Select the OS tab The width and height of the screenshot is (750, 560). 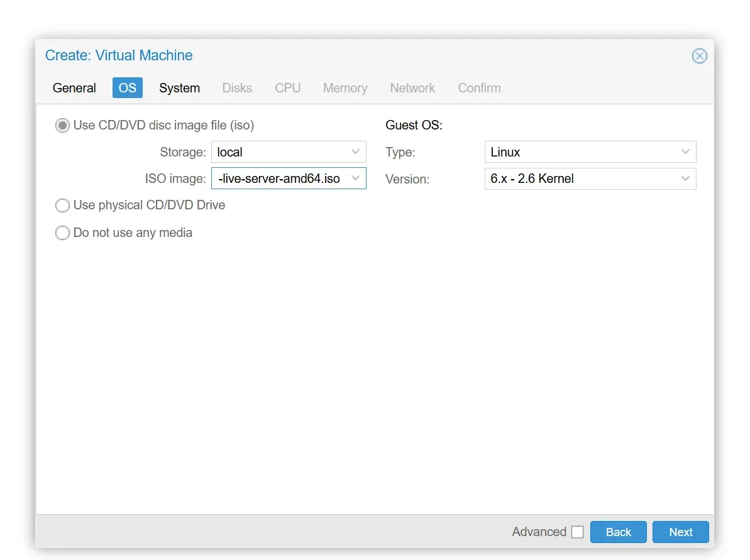click(127, 88)
